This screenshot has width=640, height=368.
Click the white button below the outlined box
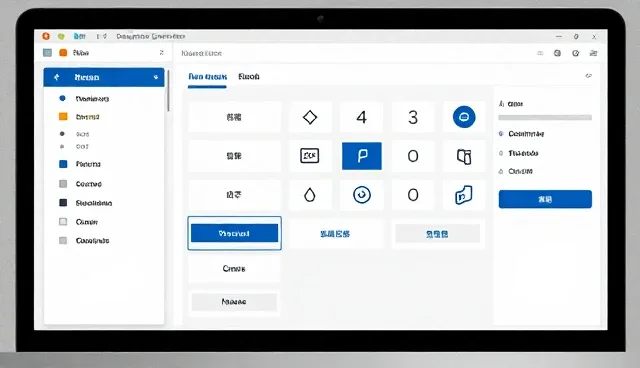(x=234, y=268)
